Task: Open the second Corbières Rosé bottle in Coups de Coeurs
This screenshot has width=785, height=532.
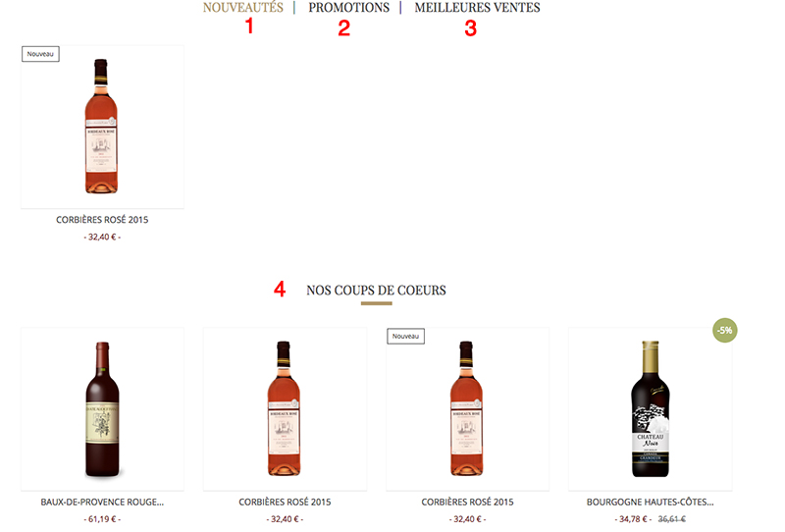Action: click(x=285, y=408)
